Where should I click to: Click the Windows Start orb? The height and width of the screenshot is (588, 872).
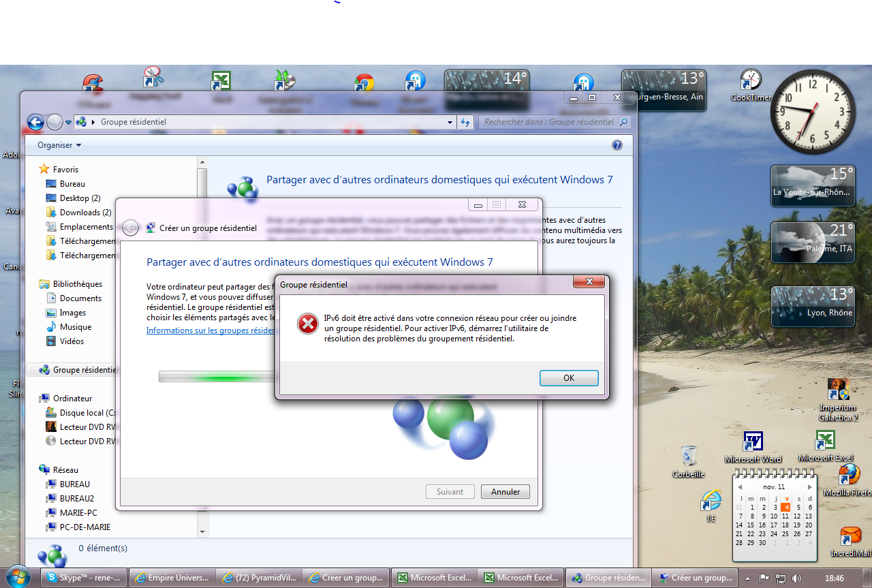pos(18,577)
